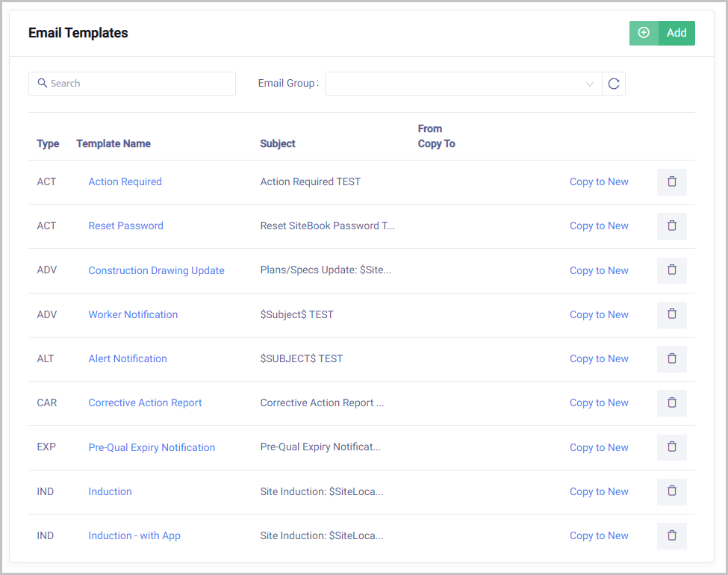Click trash icon for Corrective Action Report
This screenshot has width=728, height=575.
point(671,402)
